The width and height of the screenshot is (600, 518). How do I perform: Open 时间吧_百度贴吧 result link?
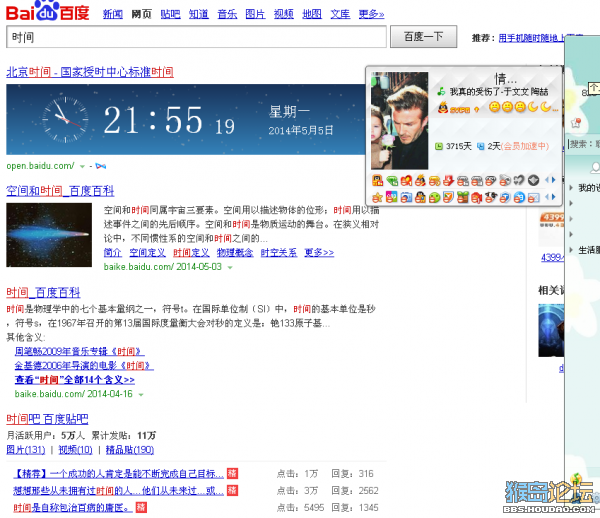tap(47, 419)
